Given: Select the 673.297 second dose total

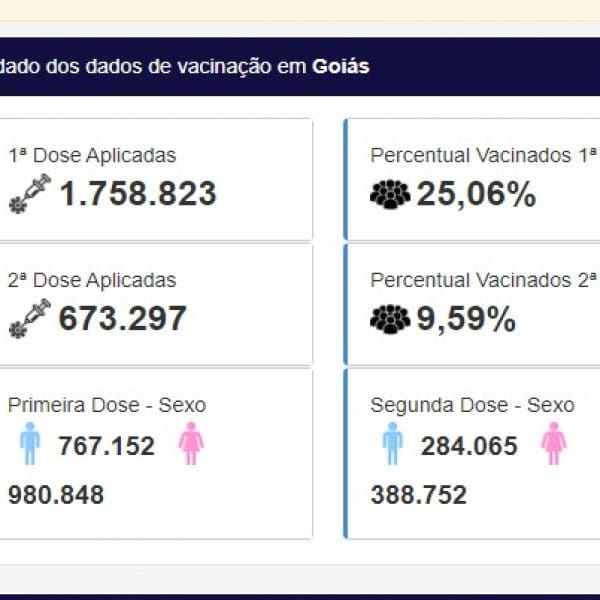Looking at the screenshot, I should click(123, 319).
